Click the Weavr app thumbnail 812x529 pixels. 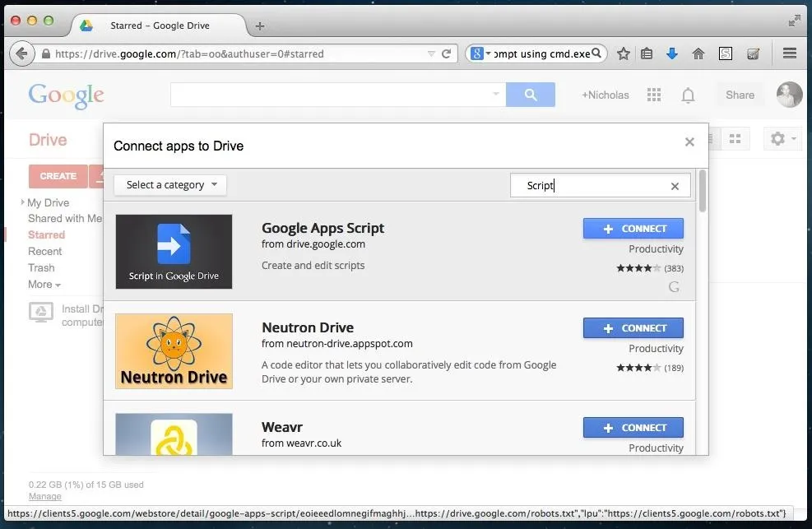click(x=174, y=434)
